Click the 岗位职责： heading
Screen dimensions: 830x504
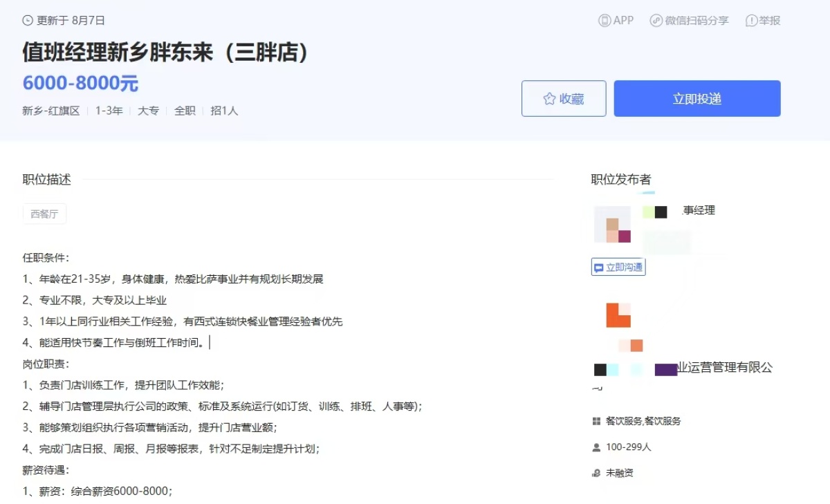46,364
